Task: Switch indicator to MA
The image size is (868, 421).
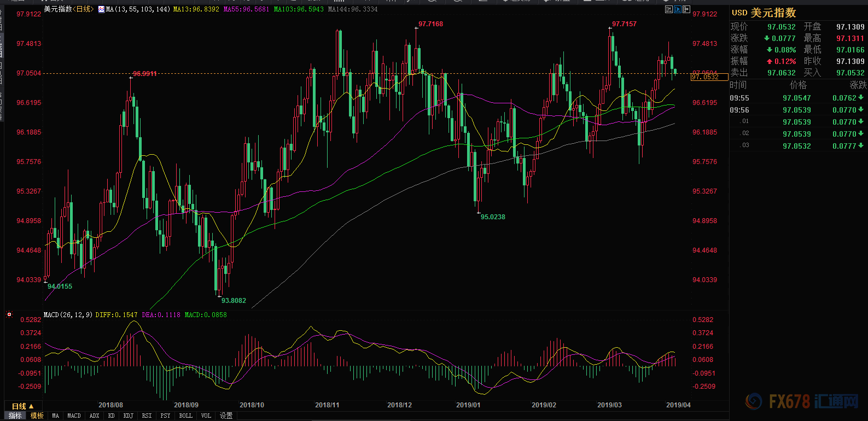Action: 55,416
